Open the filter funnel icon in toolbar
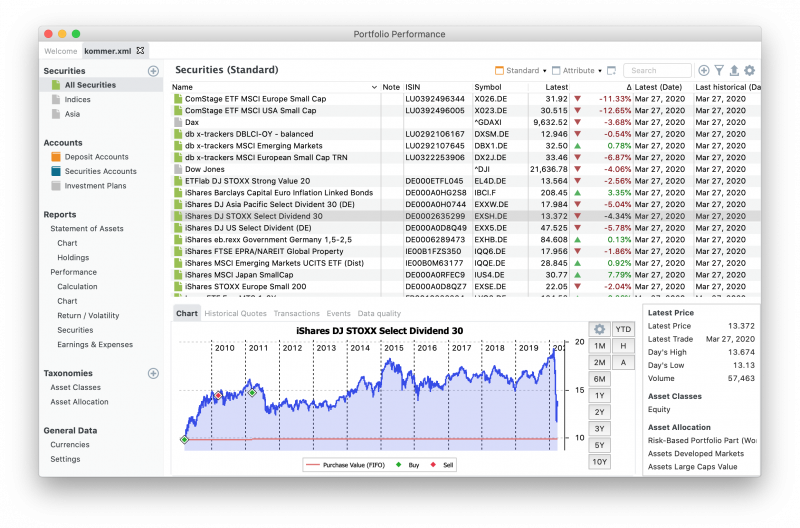This screenshot has height=528, width=800. pos(719,70)
